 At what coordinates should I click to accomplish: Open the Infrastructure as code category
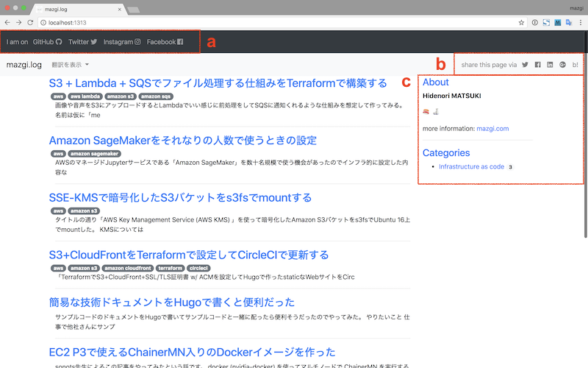471,167
